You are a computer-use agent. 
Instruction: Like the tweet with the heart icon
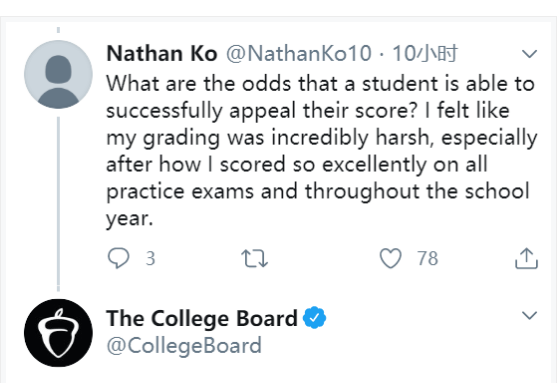[390, 258]
